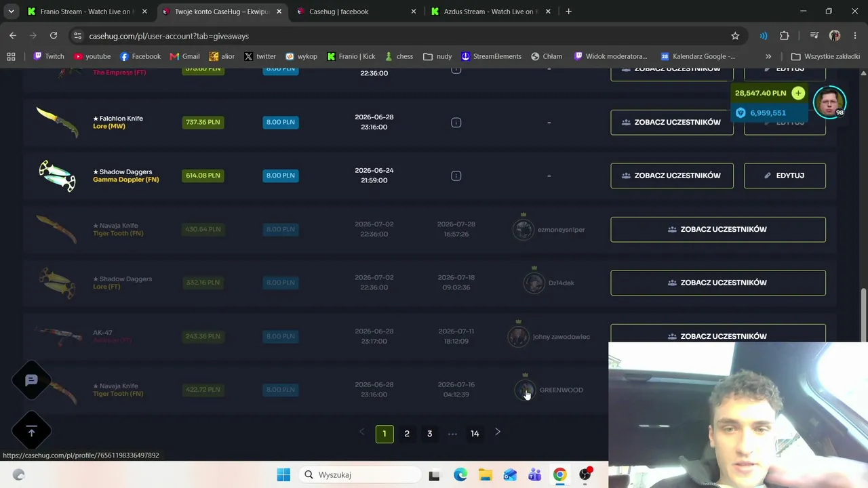Open the StreamElements bookmark
Image resolution: width=868 pixels, height=488 pixels.
tap(491, 56)
